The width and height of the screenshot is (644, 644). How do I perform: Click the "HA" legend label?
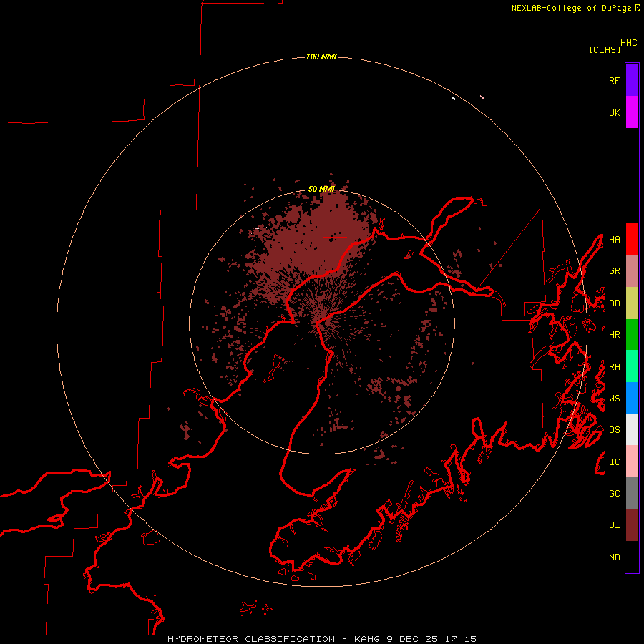[x=615, y=240]
